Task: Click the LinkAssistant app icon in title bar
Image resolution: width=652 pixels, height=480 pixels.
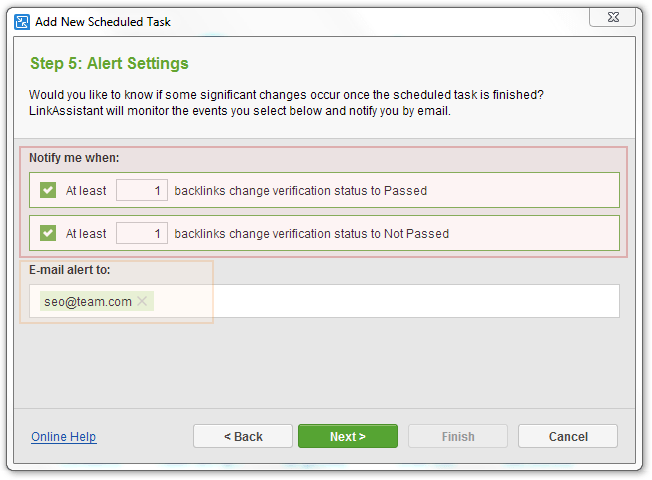Action: point(22,22)
